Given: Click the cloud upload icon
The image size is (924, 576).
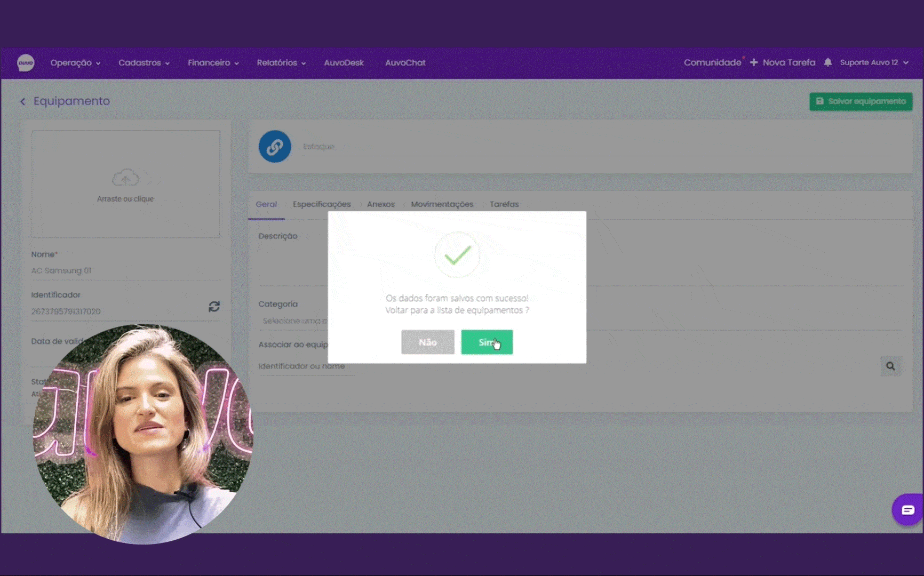Looking at the screenshot, I should point(125,178).
